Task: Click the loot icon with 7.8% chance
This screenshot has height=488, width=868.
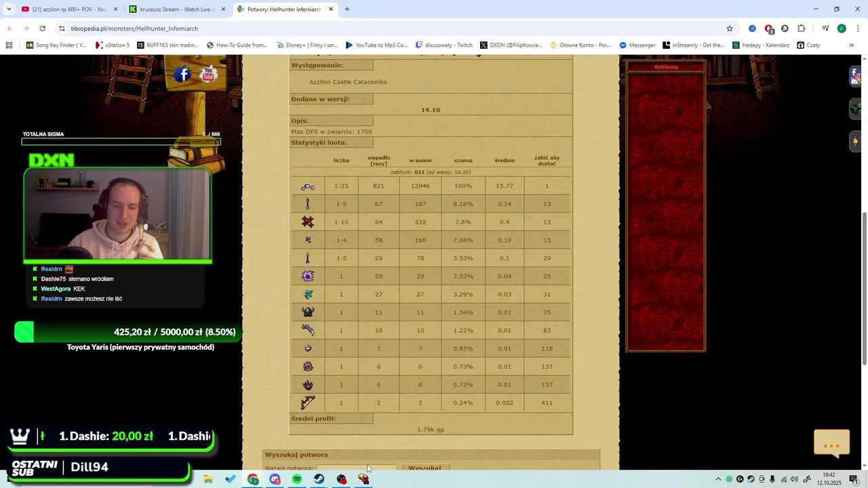Action: tap(308, 222)
